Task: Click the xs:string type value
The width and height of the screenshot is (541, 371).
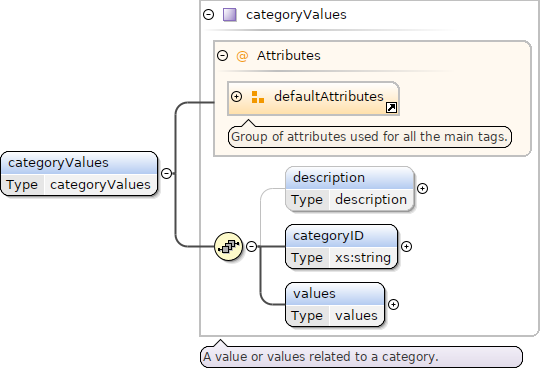Action: pyautogui.click(x=363, y=257)
